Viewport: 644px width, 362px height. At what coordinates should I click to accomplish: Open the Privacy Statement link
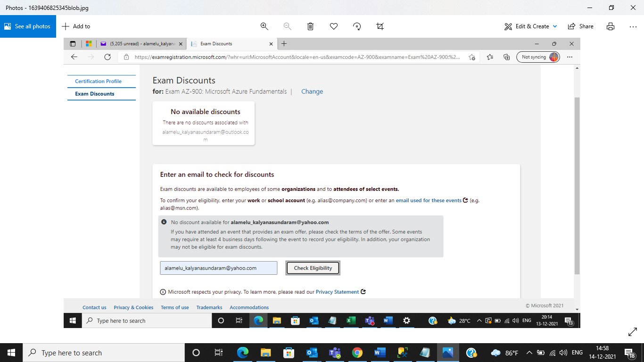[x=337, y=292]
